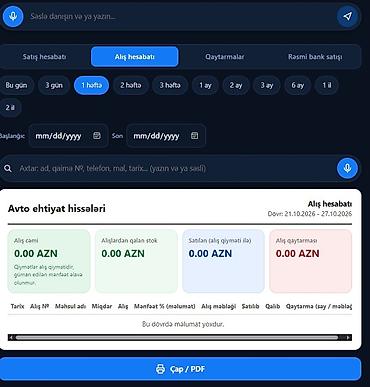
Task: Click the Qaytarma column header
Action: [319, 306]
